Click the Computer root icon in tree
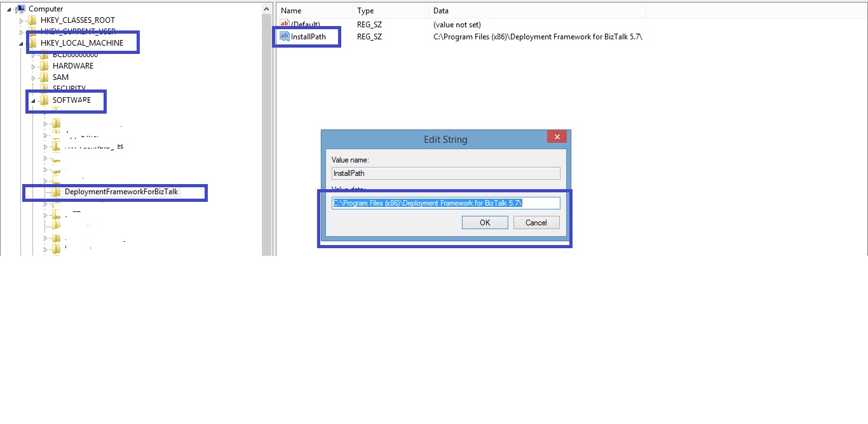868x424 pixels. coord(20,9)
